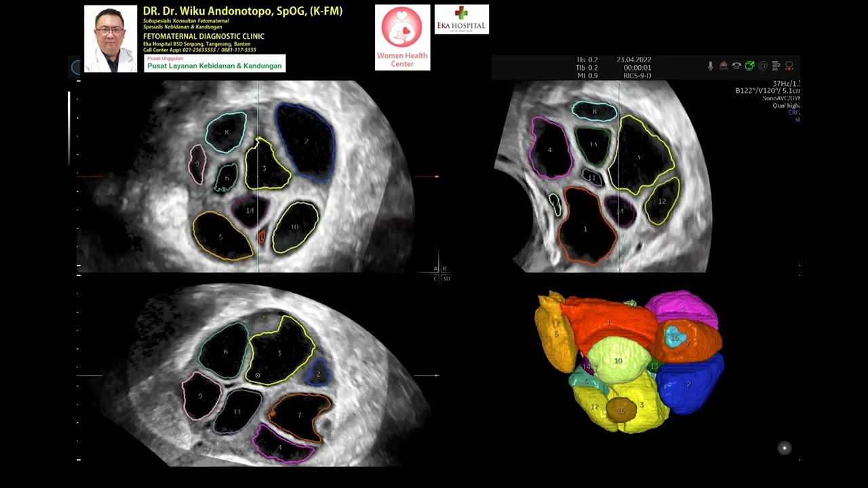Select orange follicle 5 in plane A
This screenshot has height=488, width=868.
[x=222, y=237]
